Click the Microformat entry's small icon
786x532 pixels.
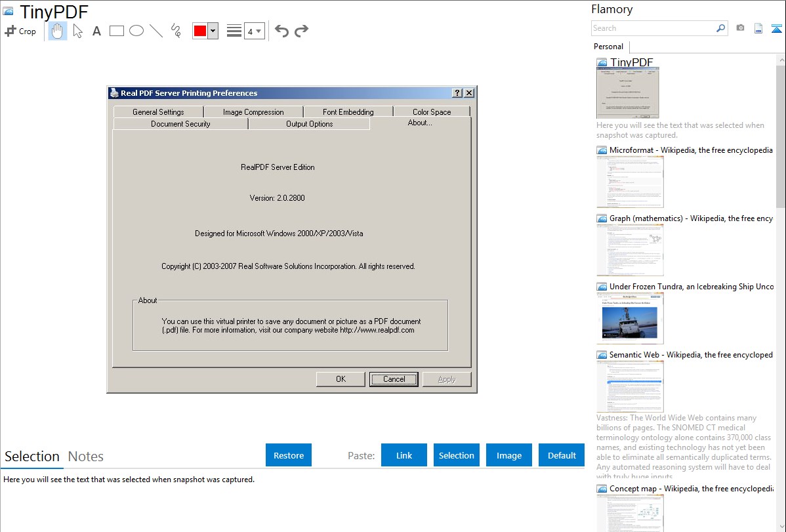pos(602,150)
